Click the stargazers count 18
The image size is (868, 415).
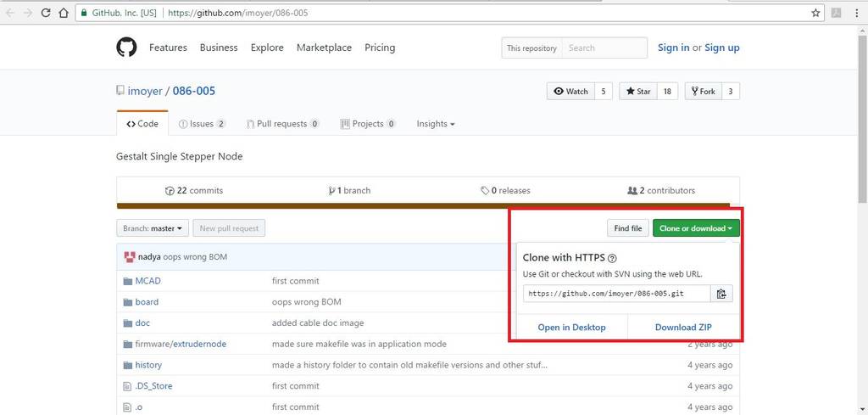(667, 92)
